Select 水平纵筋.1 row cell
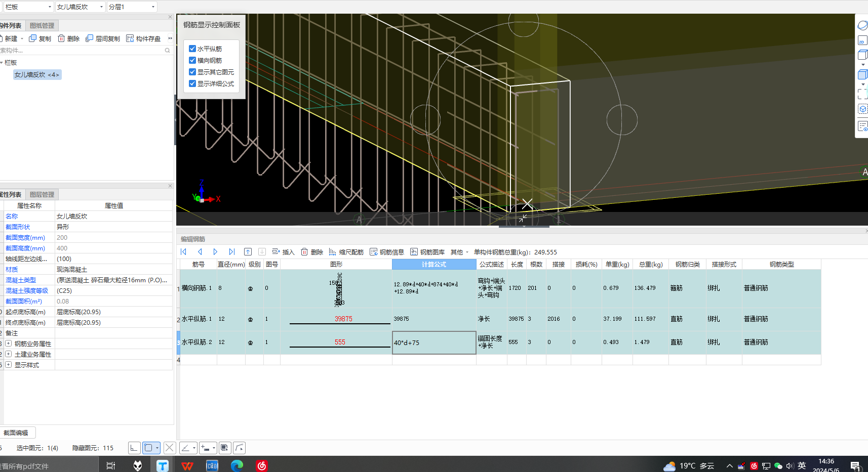The width and height of the screenshot is (868, 472). 199,319
